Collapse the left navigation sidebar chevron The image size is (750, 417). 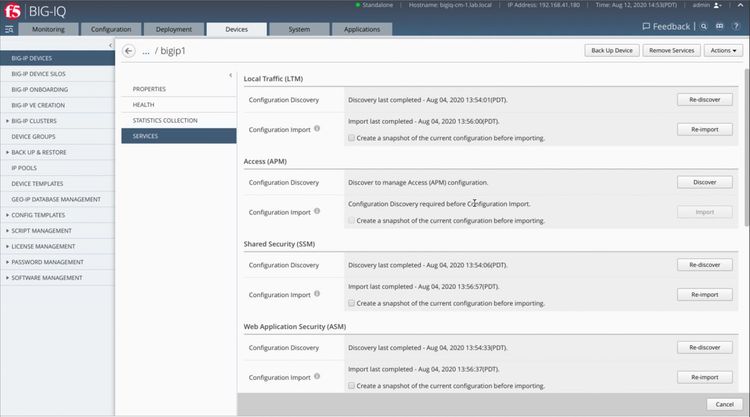(110, 45)
